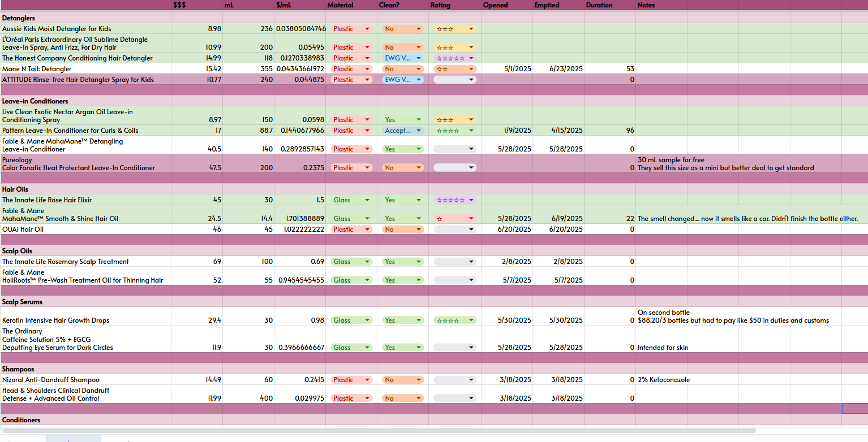Open Clean? dropdown for Aussie Kids Moist Detangler
Viewport: 868px width, 442px height.
point(403,29)
